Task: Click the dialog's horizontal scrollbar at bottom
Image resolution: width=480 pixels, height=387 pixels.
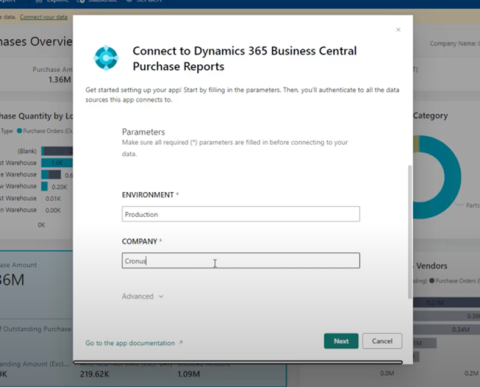Action: (238, 362)
